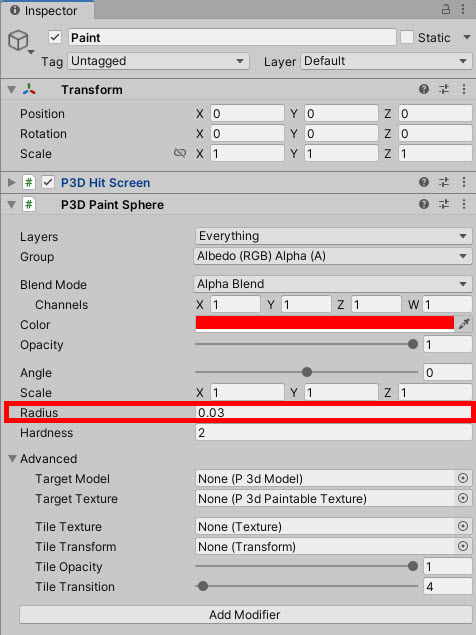
Task: Click the Opacity numeric value field
Action: 448,344
